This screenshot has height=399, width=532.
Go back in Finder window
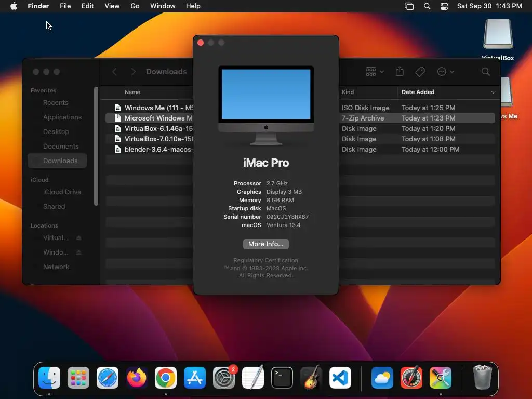pos(114,72)
